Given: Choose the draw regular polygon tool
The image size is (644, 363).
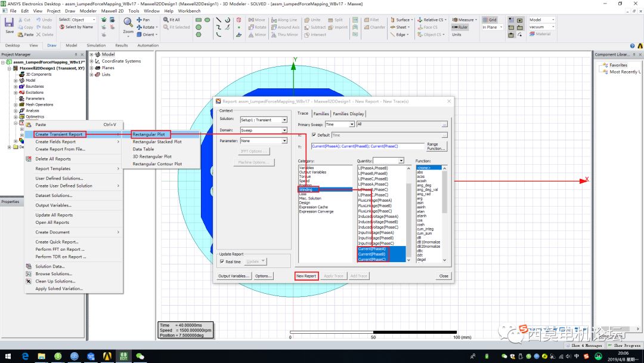Looking at the screenshot, I should coord(199,35).
